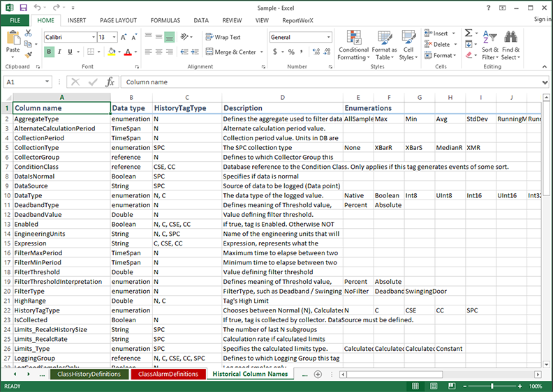Expand the Calibri font name dropdown

(x=93, y=37)
